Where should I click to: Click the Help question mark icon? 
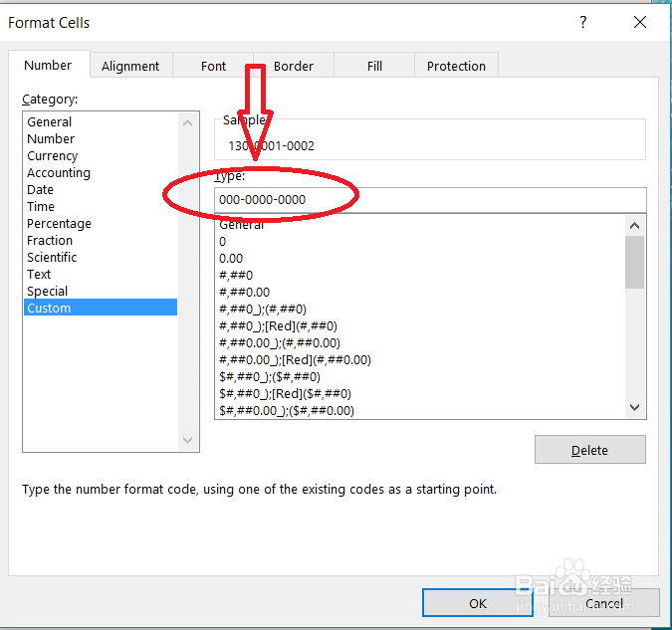click(x=582, y=22)
